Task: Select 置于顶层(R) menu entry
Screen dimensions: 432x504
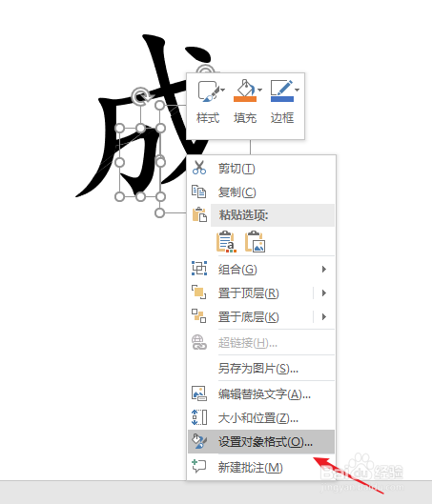Action: point(248,292)
